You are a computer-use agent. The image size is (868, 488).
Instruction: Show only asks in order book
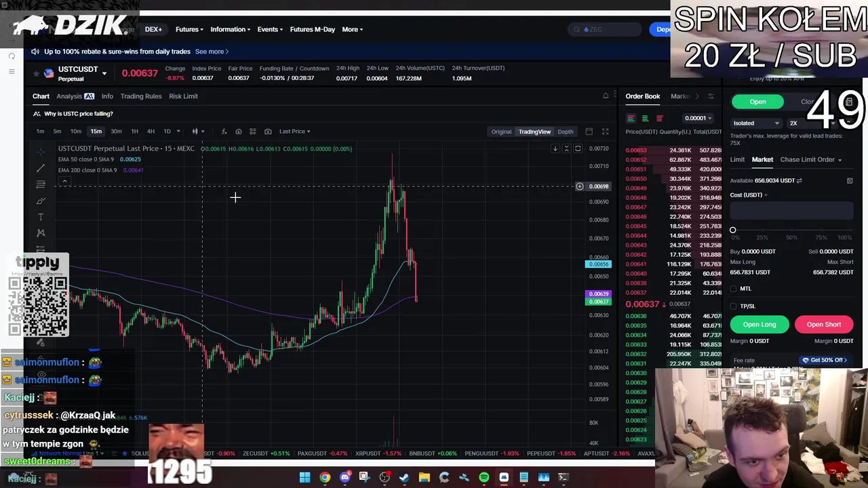[659, 118]
